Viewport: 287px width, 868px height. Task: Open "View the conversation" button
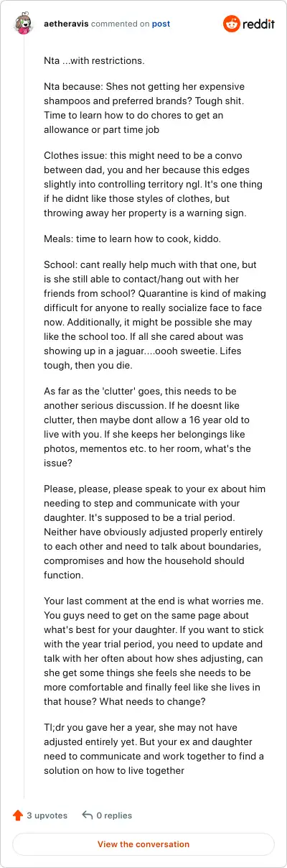(x=143, y=844)
